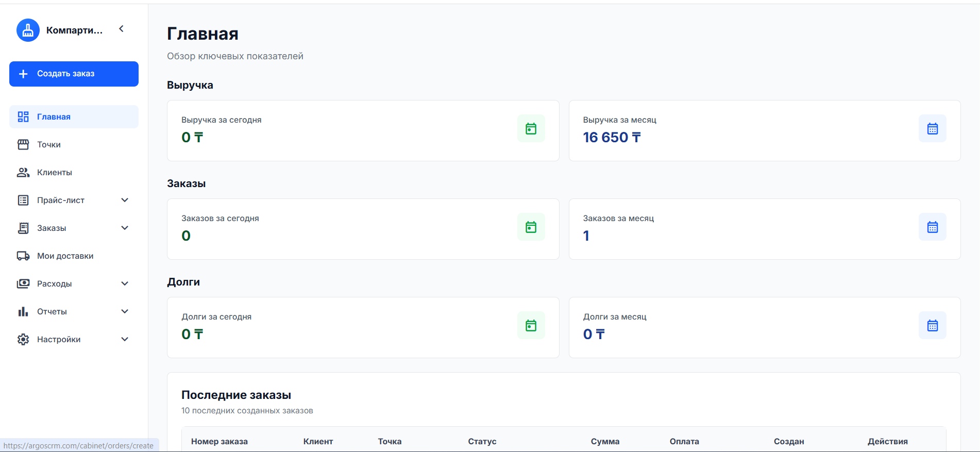Click the Сумма column header
The height and width of the screenshot is (452, 980).
pos(605,442)
